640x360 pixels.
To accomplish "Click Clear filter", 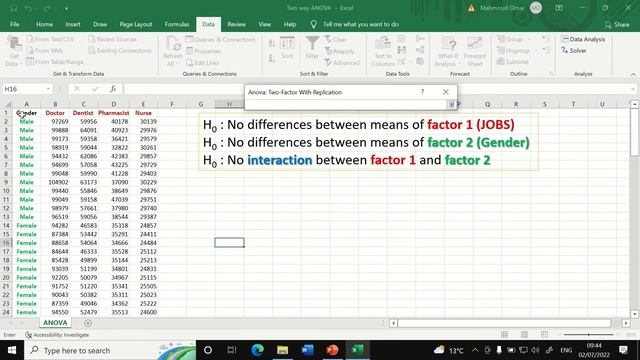I will point(336,40).
